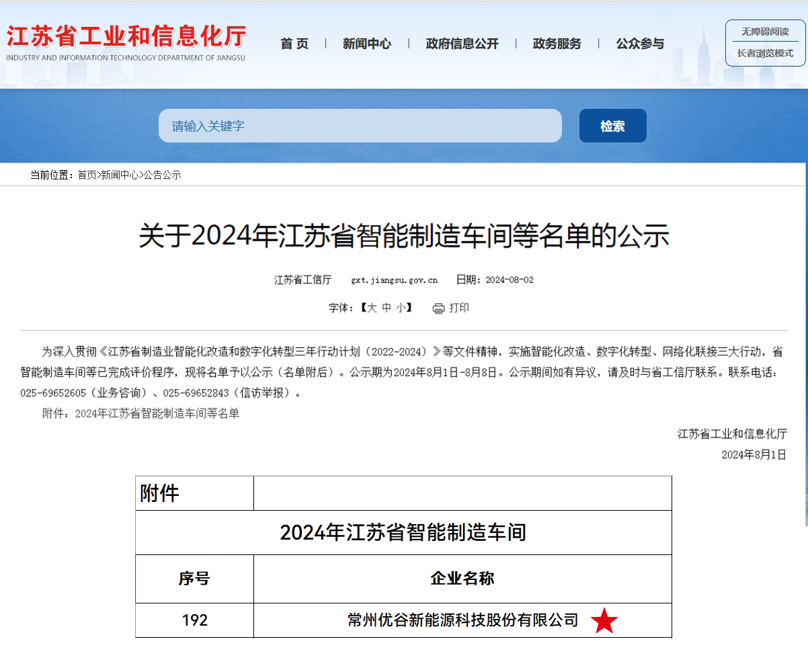
Task: Go to 首页 in breadcrumb
Action: [x=87, y=175]
